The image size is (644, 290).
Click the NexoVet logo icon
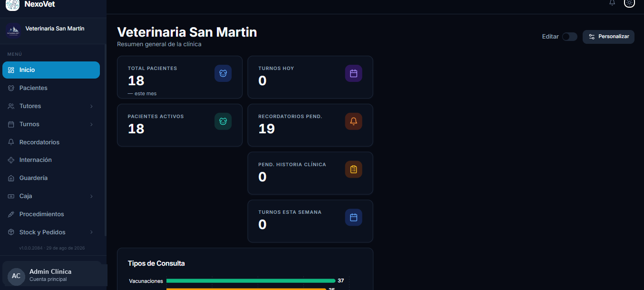(x=13, y=4)
